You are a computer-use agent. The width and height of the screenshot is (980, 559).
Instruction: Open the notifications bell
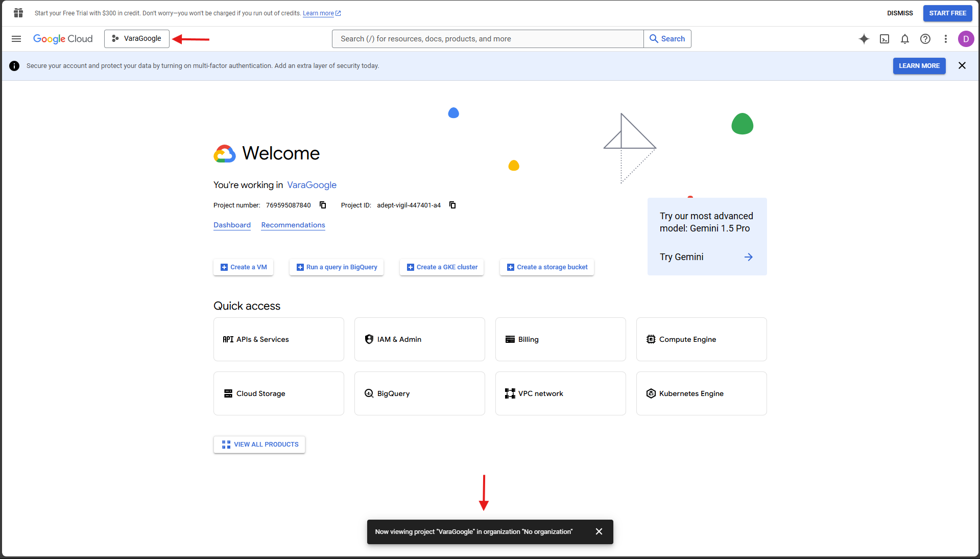pyautogui.click(x=905, y=39)
